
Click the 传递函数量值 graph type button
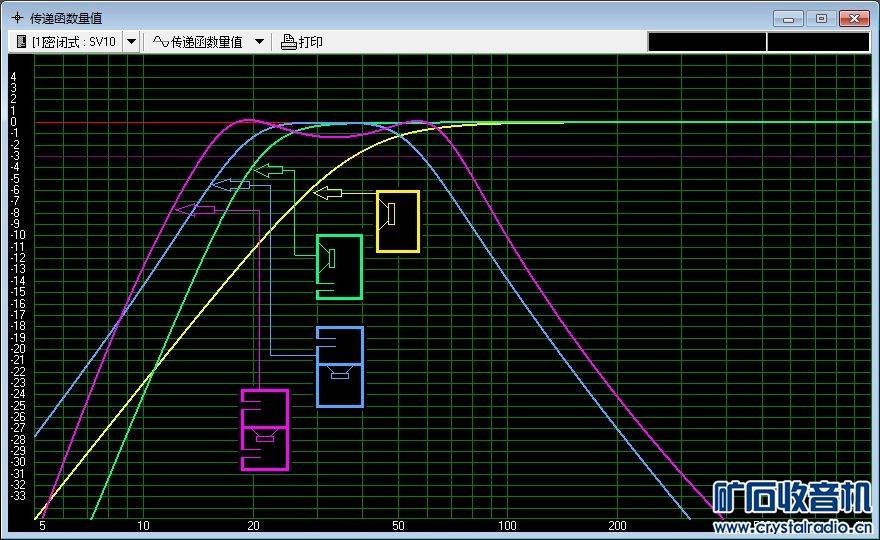[198, 42]
